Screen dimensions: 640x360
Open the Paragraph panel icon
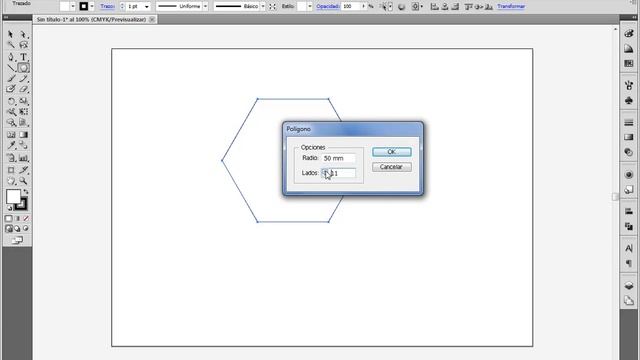click(x=629, y=264)
